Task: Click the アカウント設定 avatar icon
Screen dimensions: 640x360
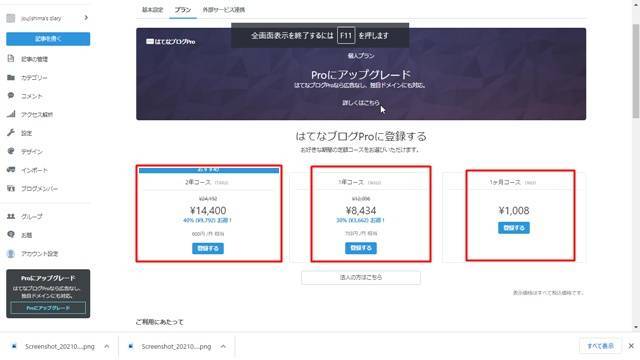Action: 11,253
